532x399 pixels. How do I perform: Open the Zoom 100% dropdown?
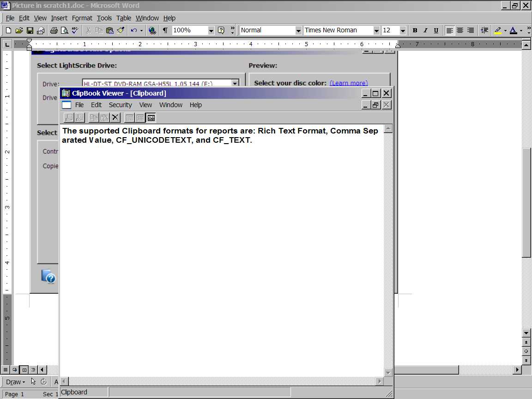pyautogui.click(x=211, y=30)
